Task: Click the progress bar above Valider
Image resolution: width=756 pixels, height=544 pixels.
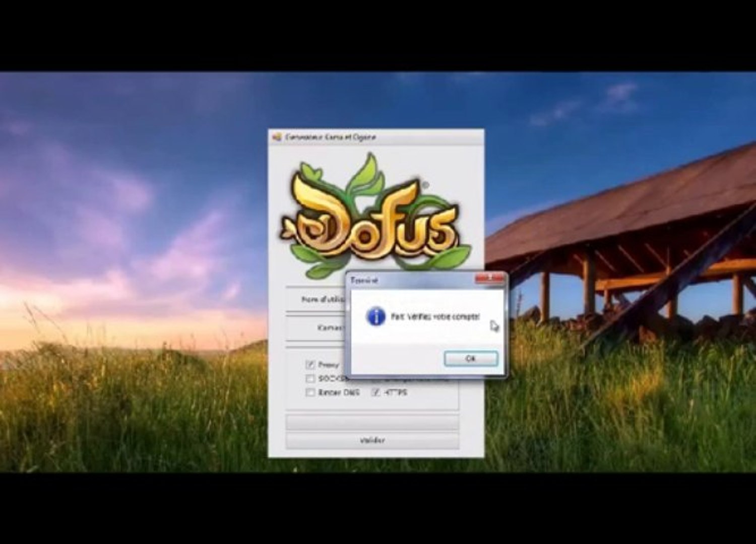Action: point(372,422)
